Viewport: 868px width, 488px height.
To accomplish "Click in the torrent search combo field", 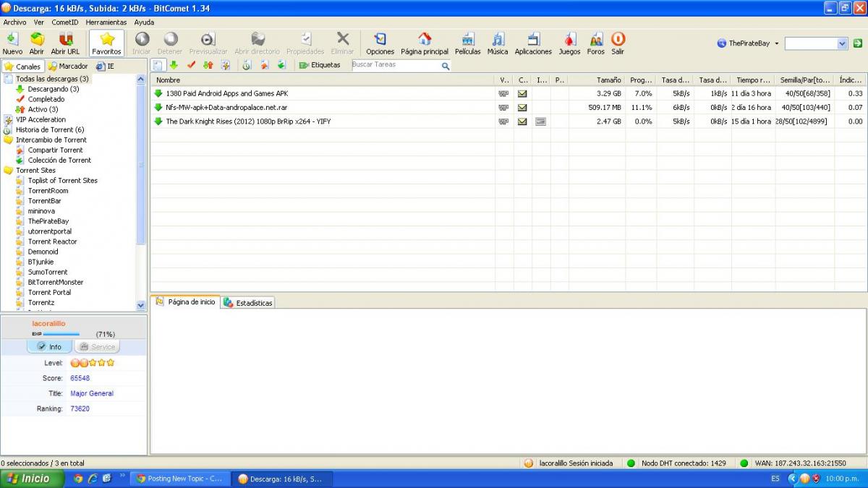I will (811, 43).
